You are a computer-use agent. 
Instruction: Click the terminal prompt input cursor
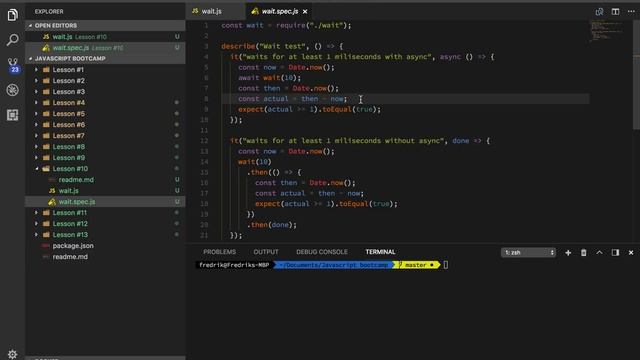tap(446, 265)
